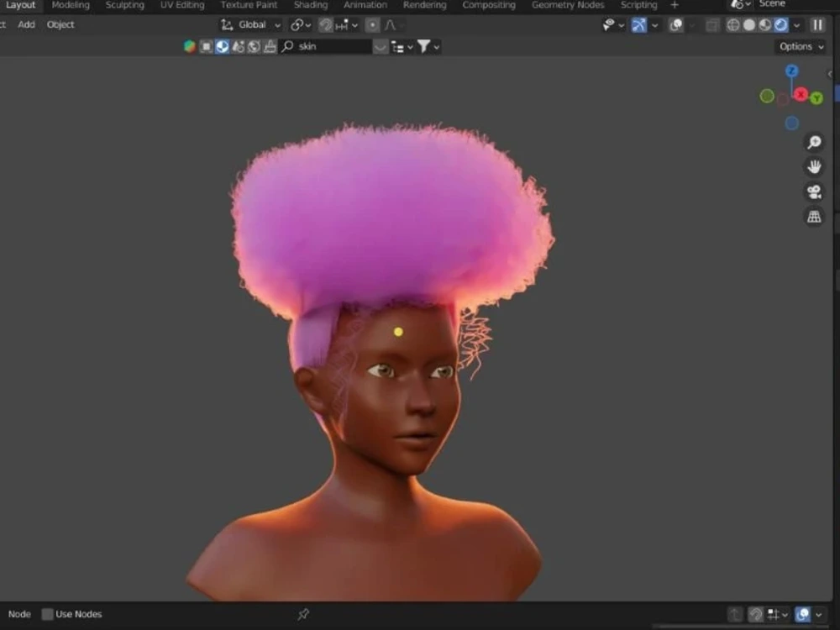Click the search field containing skin
Image resolution: width=840 pixels, height=630 pixels.
click(327, 46)
